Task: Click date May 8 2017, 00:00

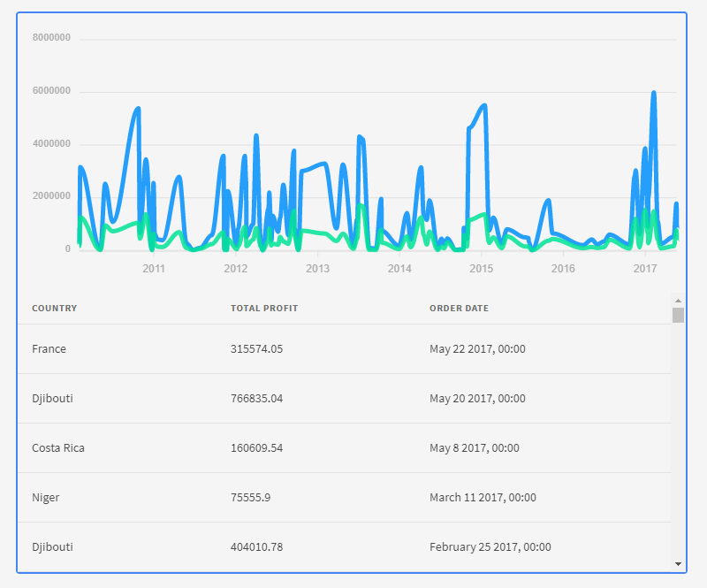Action: tap(475, 448)
